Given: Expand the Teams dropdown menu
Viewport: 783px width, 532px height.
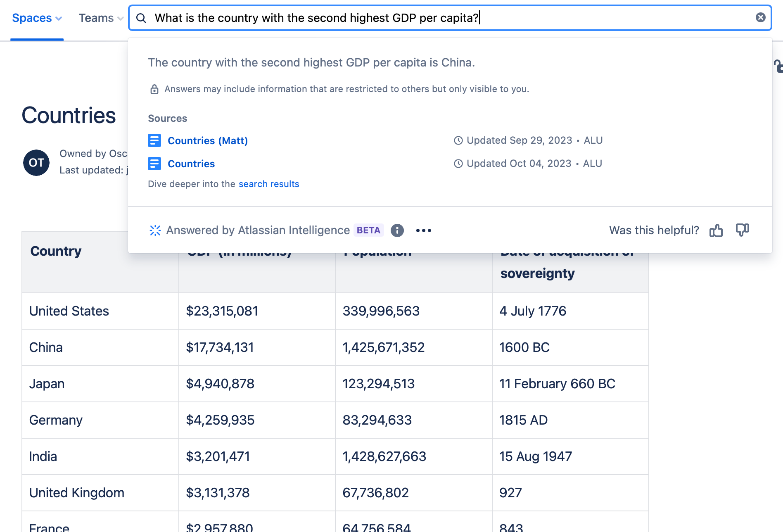Looking at the screenshot, I should [101, 18].
